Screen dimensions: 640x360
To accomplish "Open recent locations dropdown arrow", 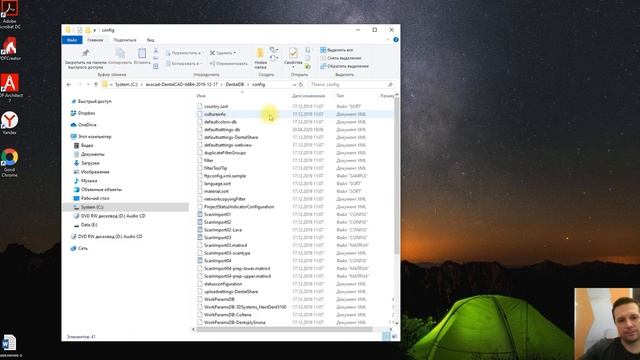I will point(88,84).
